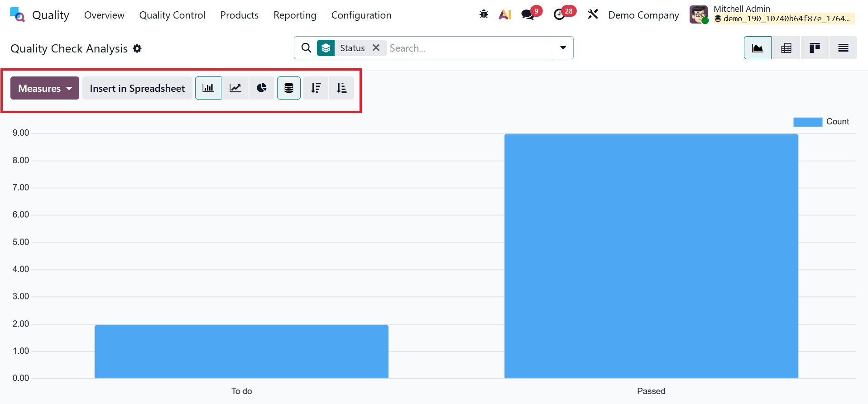868x404 pixels.
Task: Focus the Search input field
Action: pos(470,48)
